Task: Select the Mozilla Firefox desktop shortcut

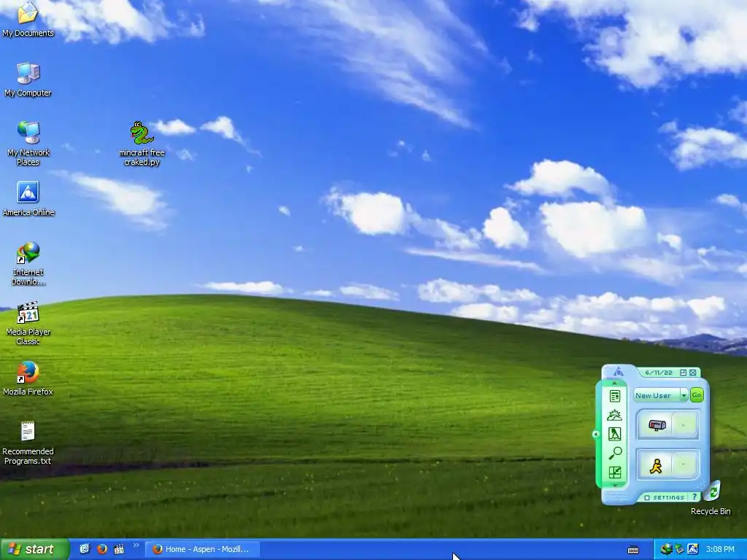Action: tap(28, 379)
